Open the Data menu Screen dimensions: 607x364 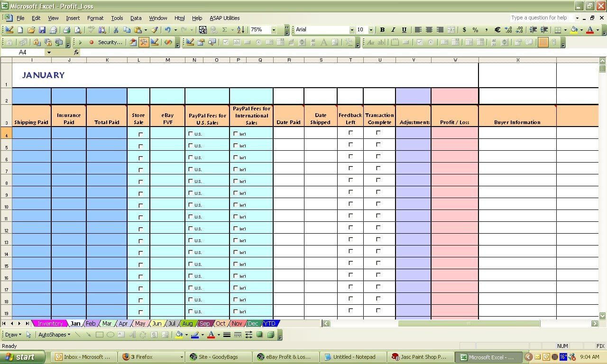(x=136, y=18)
